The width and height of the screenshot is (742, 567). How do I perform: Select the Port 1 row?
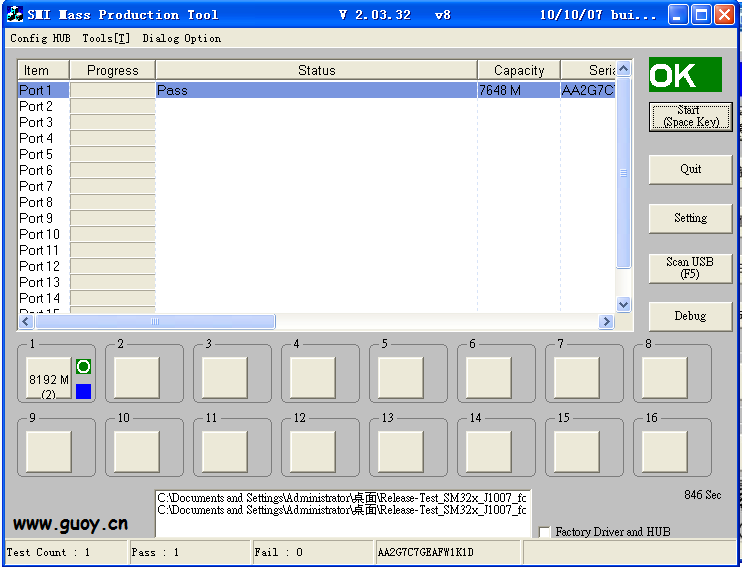316,90
